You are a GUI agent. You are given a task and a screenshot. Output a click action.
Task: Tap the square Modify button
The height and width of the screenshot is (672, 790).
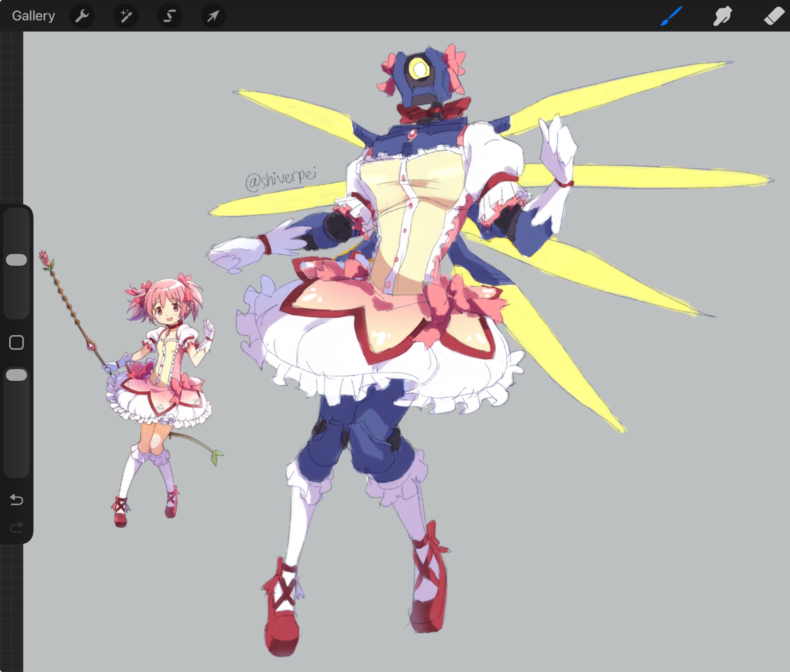(17, 343)
